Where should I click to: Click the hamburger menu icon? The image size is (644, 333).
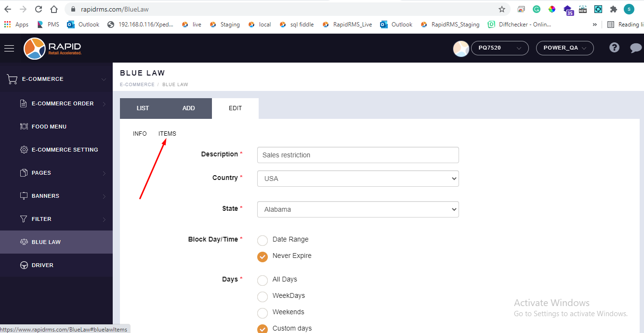pyautogui.click(x=9, y=48)
